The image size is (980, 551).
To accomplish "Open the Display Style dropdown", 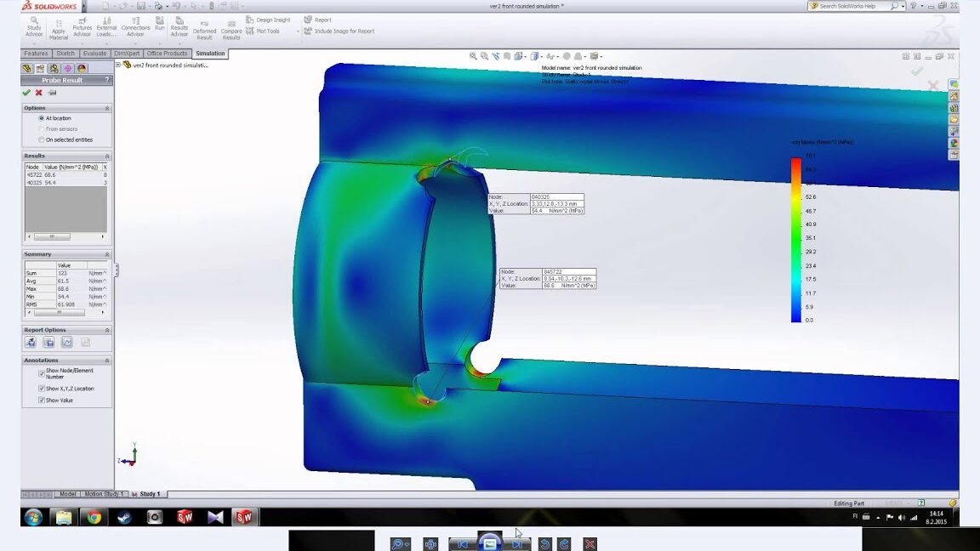I will [536, 56].
